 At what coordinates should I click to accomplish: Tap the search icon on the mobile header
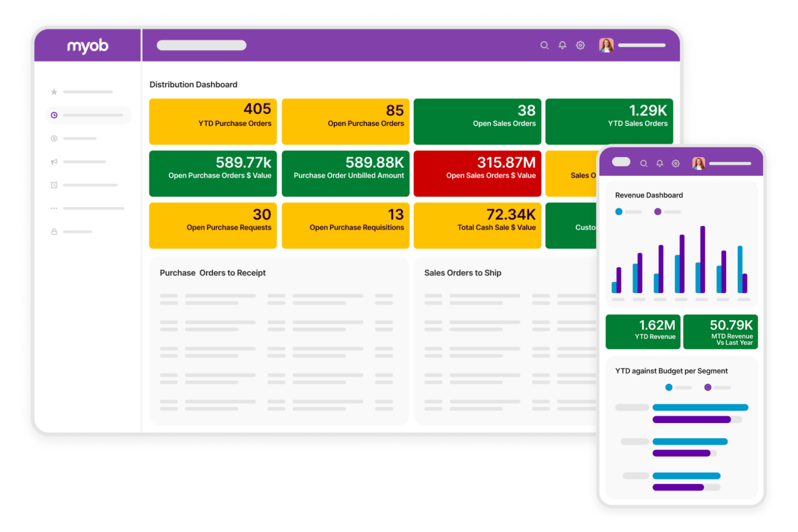tap(644, 163)
